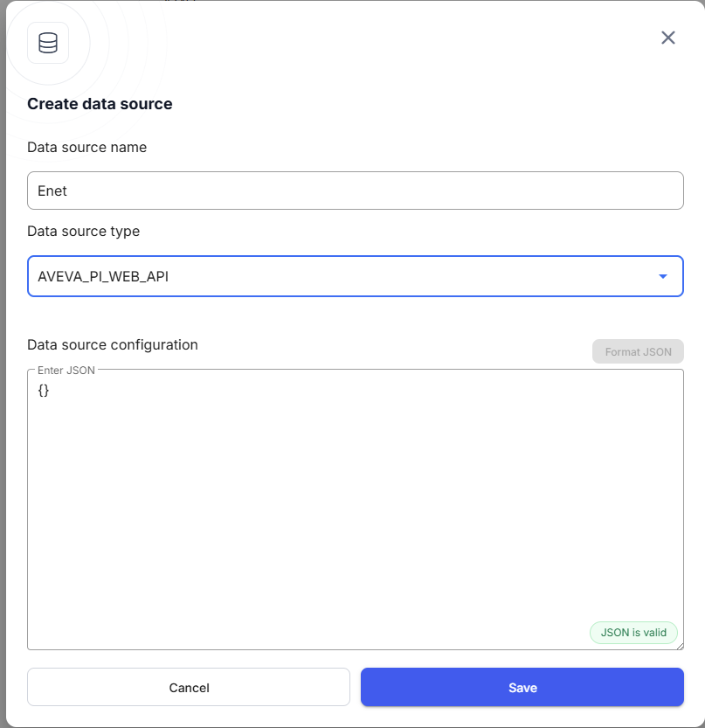Click the 'JSON is valid' status badge
The width and height of the screenshot is (705, 728).
(633, 633)
